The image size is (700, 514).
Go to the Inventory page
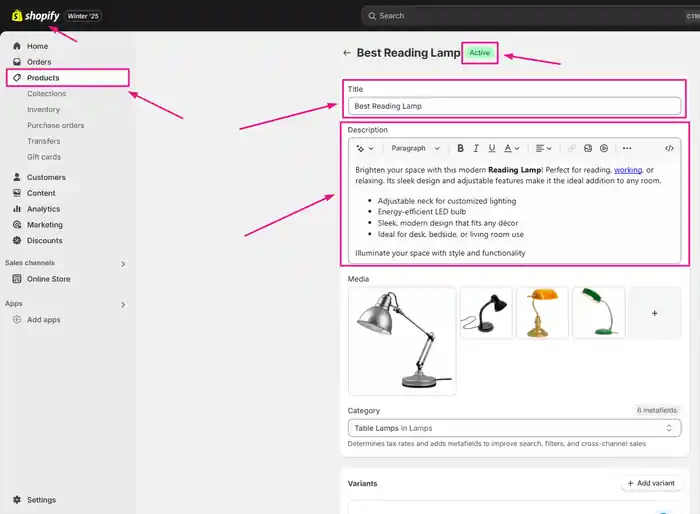click(x=43, y=109)
